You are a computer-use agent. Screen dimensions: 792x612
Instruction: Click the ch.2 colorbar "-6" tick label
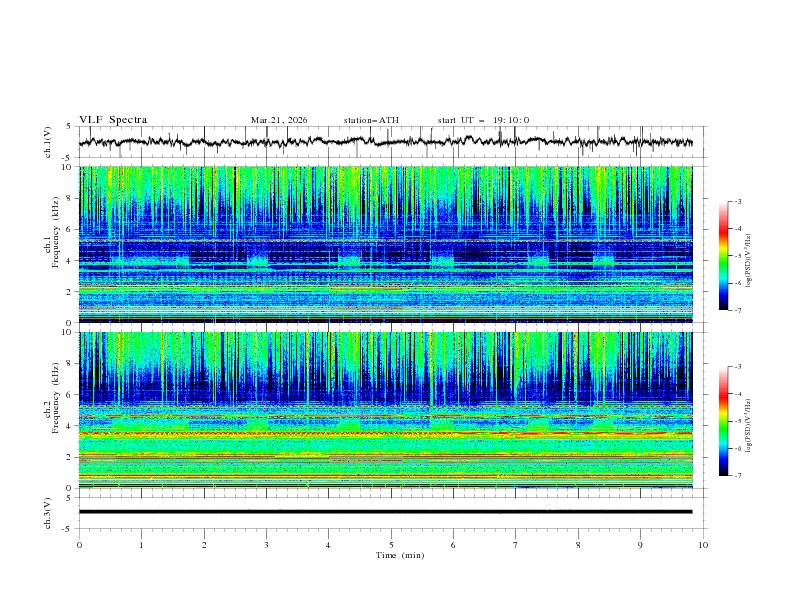point(737,448)
